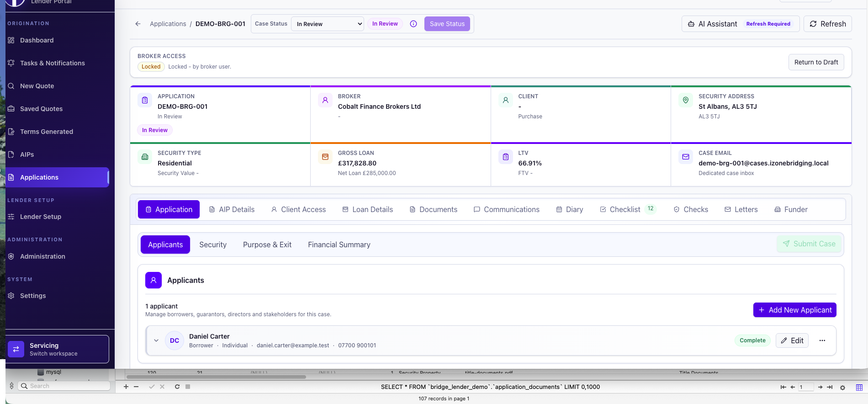Click the database refresh query icon
Viewport: 868px width, 404px height.
(177, 387)
